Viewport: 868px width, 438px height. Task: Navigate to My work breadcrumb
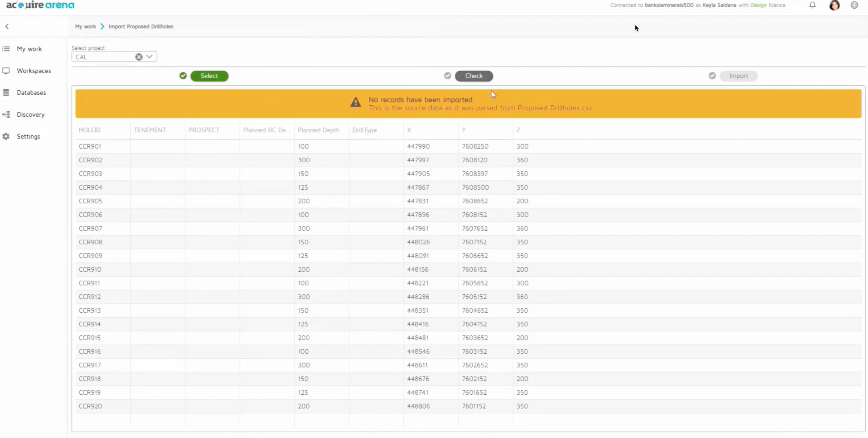85,26
